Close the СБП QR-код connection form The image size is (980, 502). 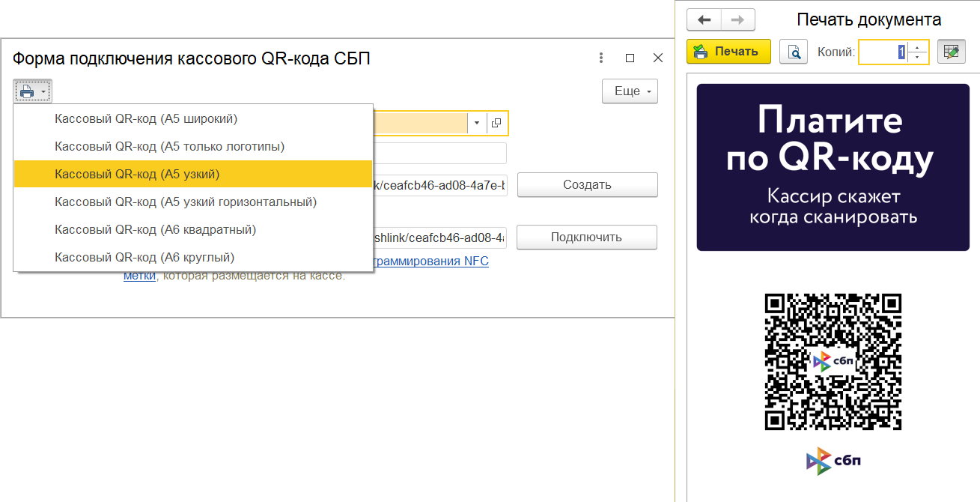coord(658,58)
